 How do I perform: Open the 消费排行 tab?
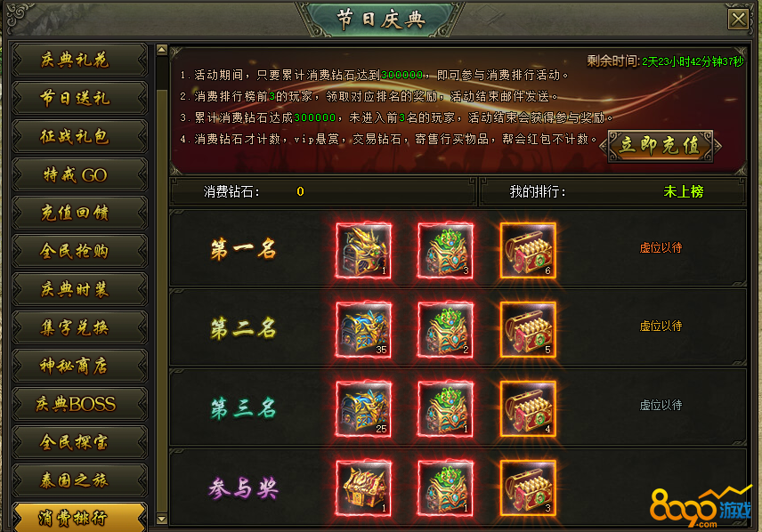point(79,518)
